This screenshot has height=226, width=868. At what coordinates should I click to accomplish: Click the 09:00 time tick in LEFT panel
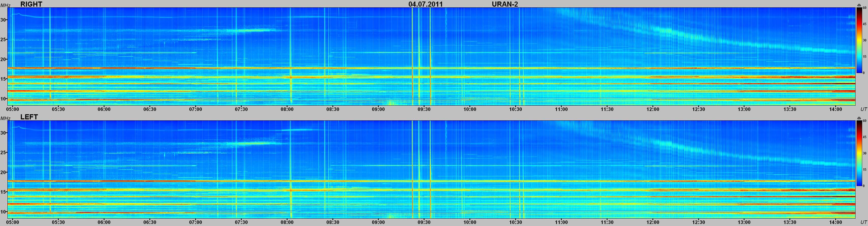tap(378, 222)
